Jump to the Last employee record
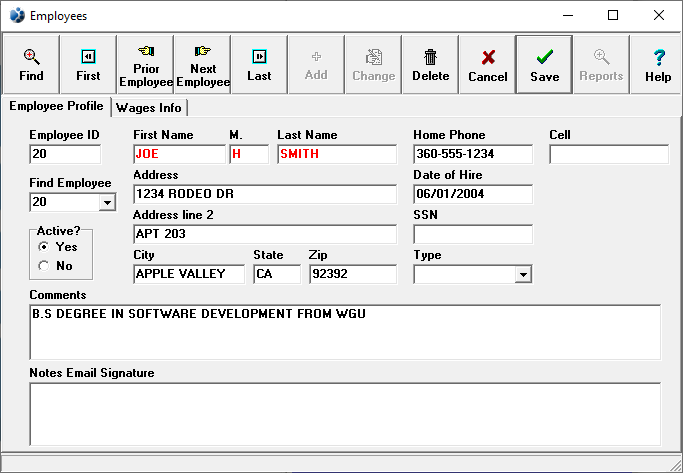 259,65
